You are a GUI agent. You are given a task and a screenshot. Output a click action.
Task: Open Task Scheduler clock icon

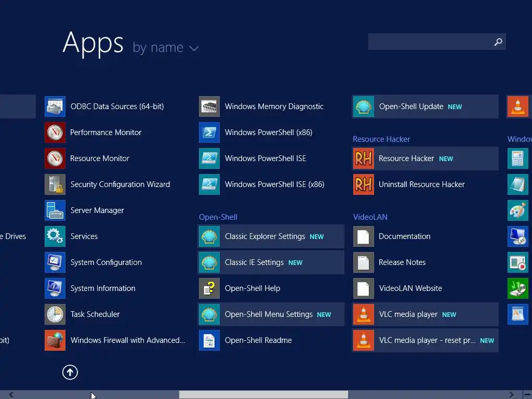coord(55,314)
